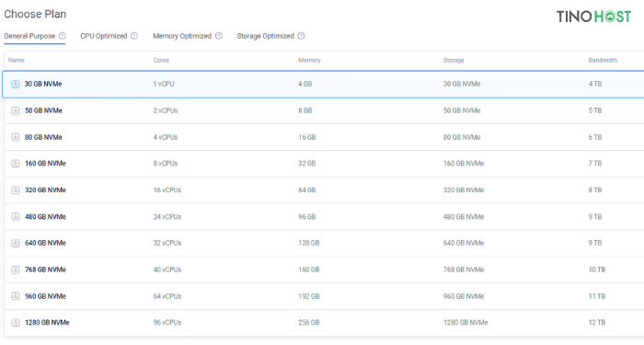
Task: Click the help icon next to General Purpose
Action: click(x=62, y=36)
